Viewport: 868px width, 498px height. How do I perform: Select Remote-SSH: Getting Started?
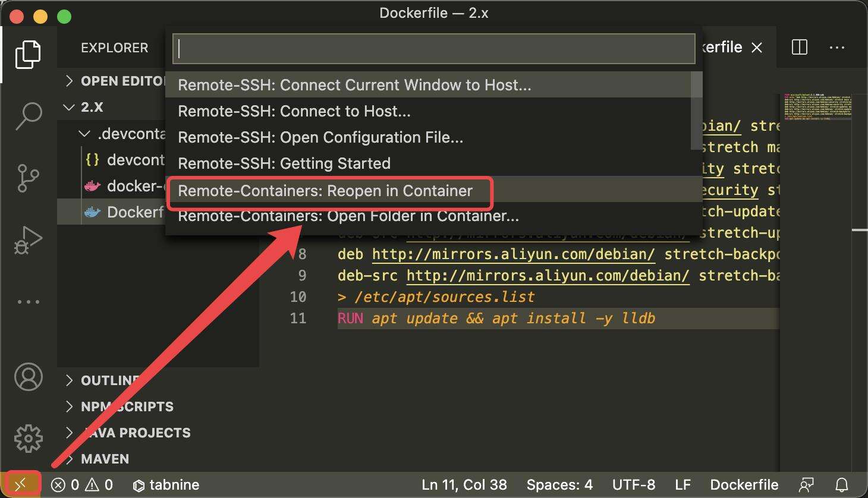[x=428, y=163]
